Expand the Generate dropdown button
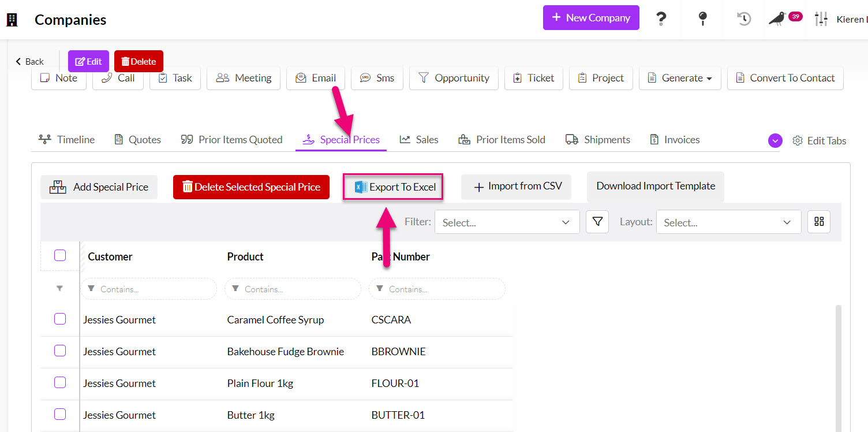This screenshot has width=868, height=432. [680, 78]
